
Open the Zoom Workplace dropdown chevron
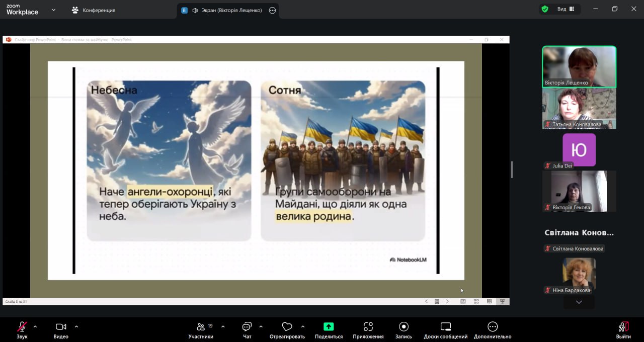pyautogui.click(x=54, y=10)
